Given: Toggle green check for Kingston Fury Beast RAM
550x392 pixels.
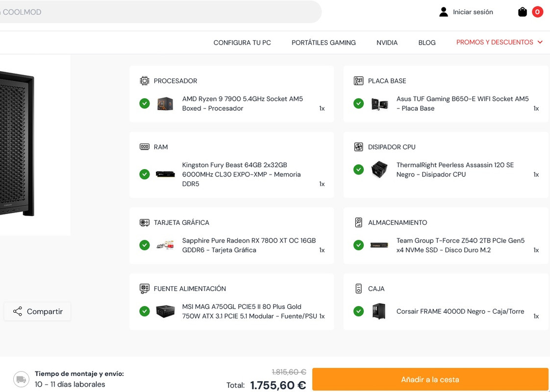Looking at the screenshot, I should click(145, 174).
